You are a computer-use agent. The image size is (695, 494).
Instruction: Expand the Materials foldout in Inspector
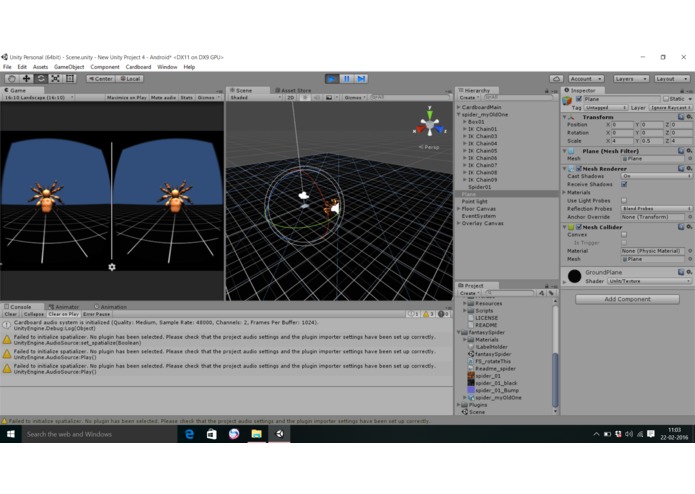[564, 193]
